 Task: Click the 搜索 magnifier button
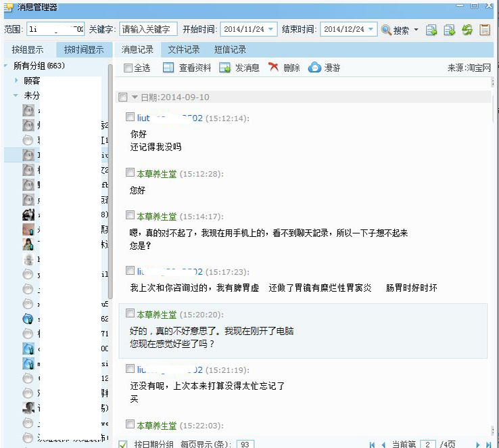click(395, 30)
